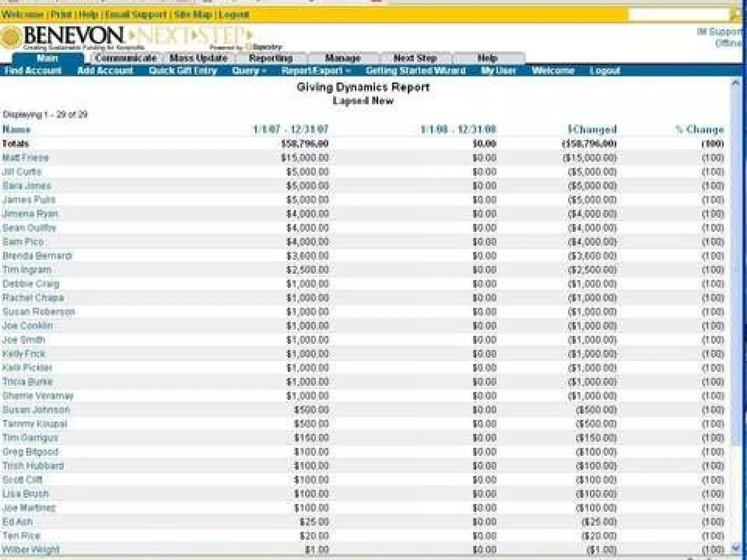The image size is (747, 560).
Task: Click Find Account in the blue menu
Action: [x=33, y=71]
